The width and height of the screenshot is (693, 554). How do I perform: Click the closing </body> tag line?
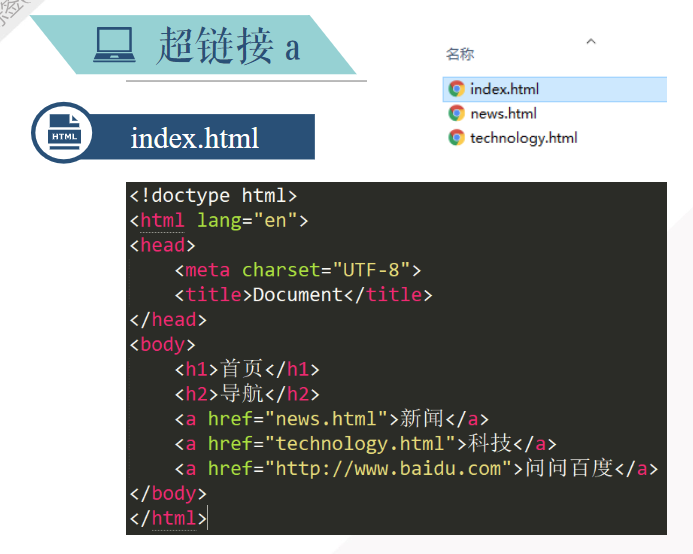point(168,493)
